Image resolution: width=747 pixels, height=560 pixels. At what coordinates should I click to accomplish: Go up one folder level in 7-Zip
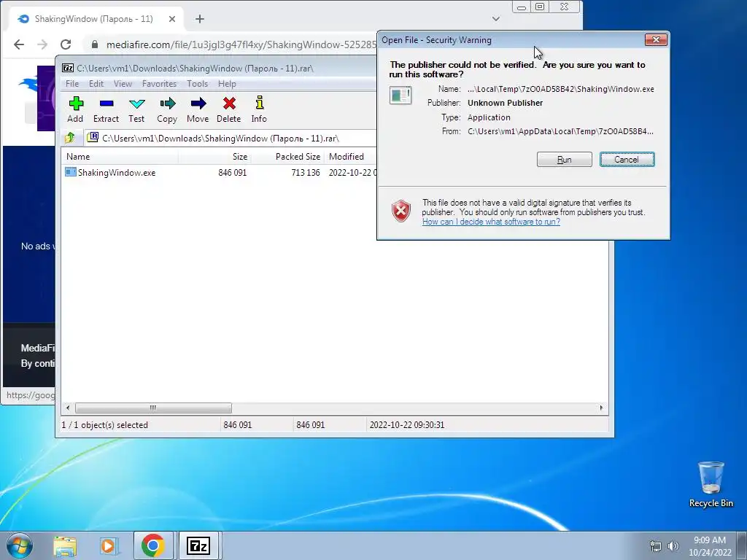[x=70, y=138]
